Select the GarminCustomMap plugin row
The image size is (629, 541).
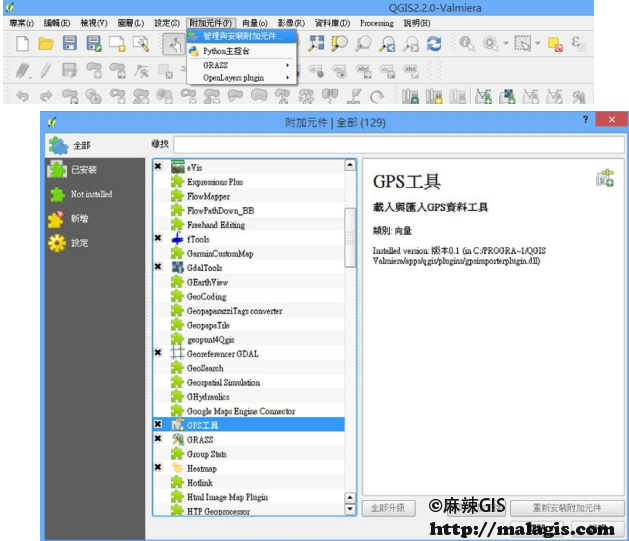tap(249, 254)
